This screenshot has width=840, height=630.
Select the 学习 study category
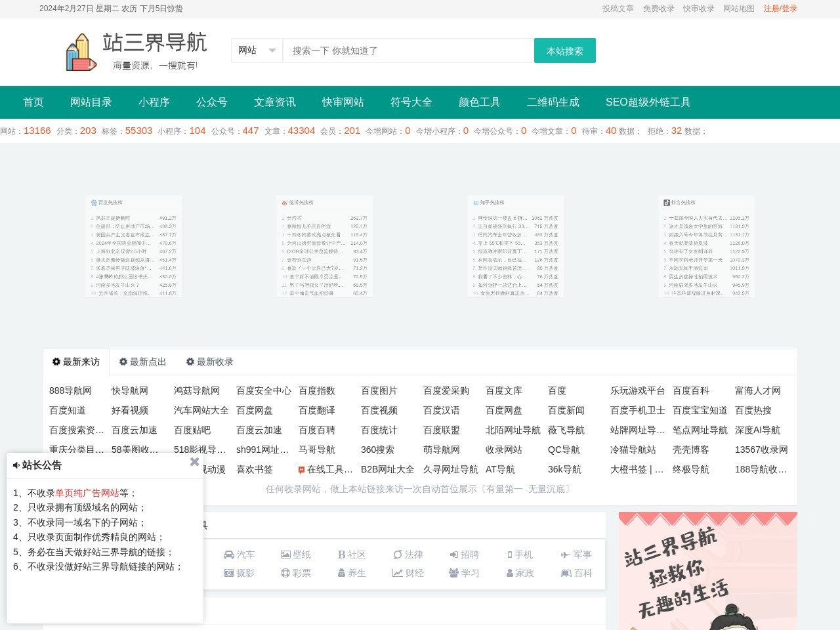click(464, 573)
